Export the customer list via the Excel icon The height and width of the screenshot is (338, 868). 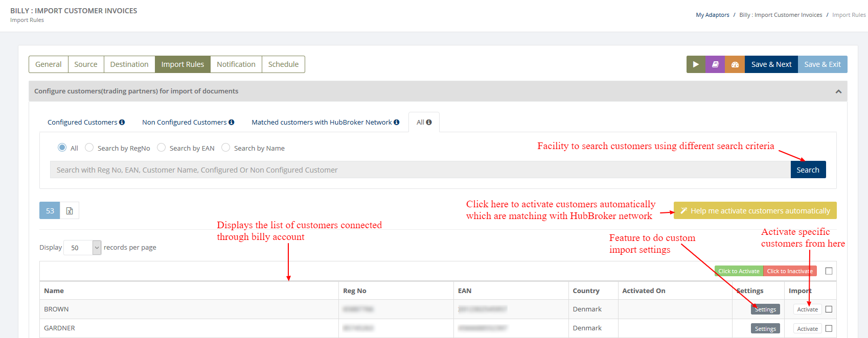70,210
